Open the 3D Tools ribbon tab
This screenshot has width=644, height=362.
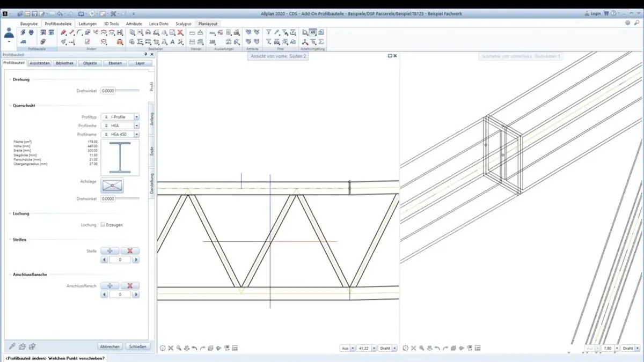coord(111,24)
